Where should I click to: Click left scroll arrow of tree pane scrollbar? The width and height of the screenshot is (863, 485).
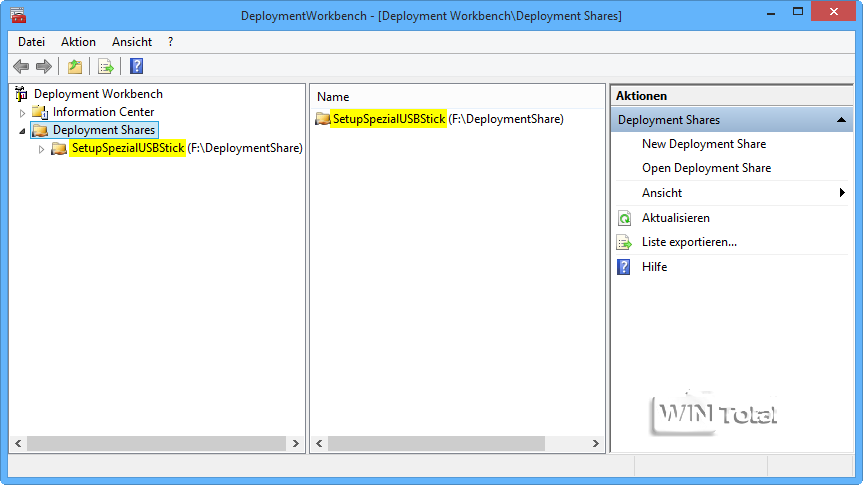click(x=18, y=443)
